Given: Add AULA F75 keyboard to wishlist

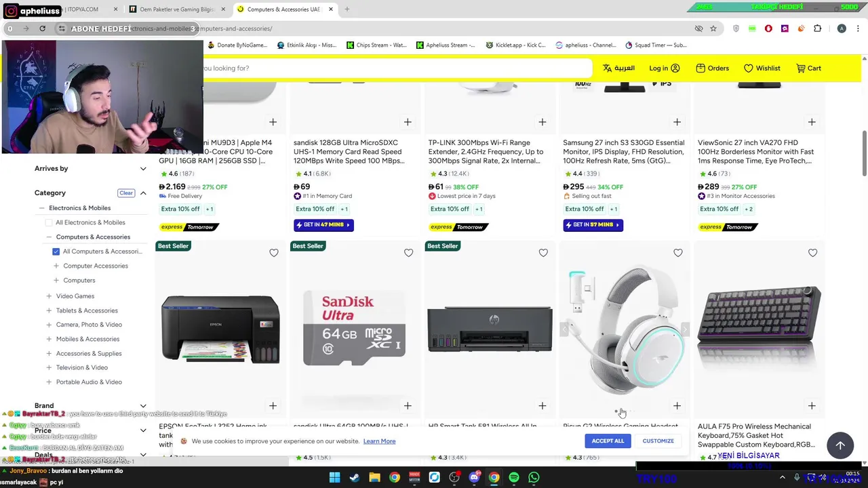Looking at the screenshot, I should coord(812,253).
